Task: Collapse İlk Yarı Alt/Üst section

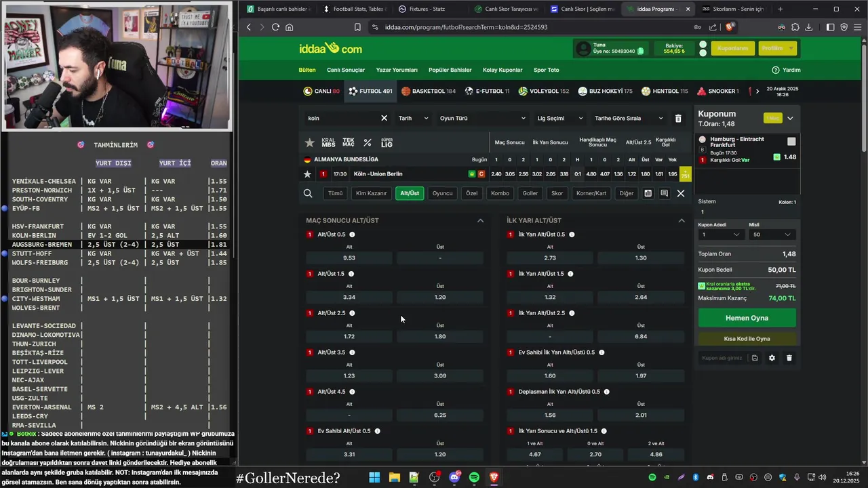Action: 682,220
